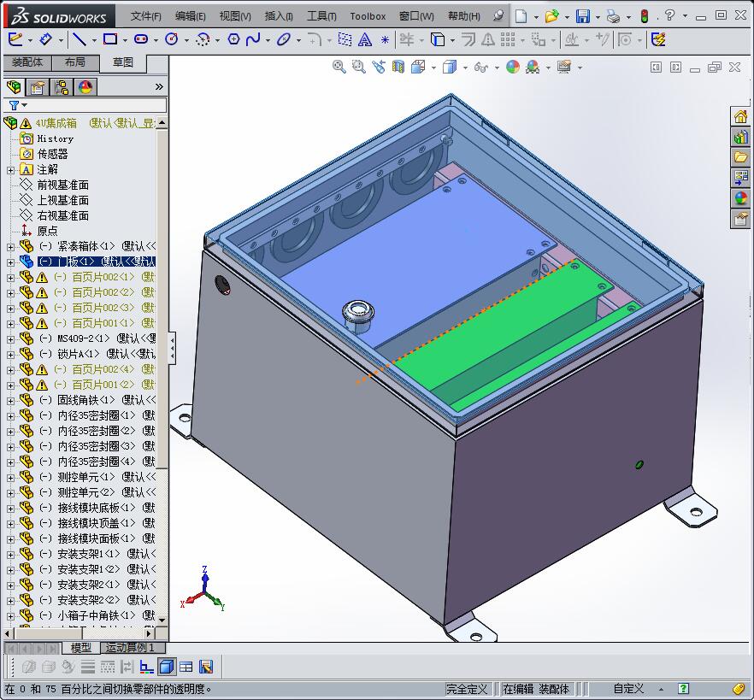Click the Edit Appearance icon
754x700 pixels.
tap(513, 67)
